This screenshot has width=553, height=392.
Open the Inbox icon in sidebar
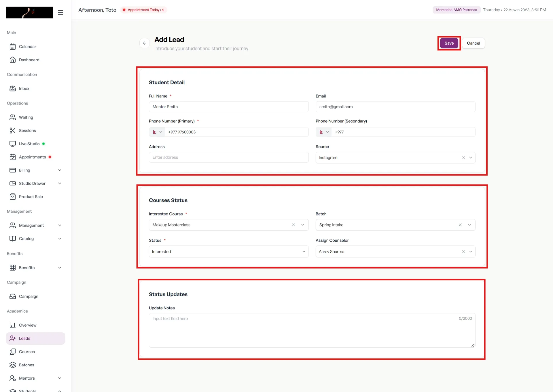coord(13,89)
